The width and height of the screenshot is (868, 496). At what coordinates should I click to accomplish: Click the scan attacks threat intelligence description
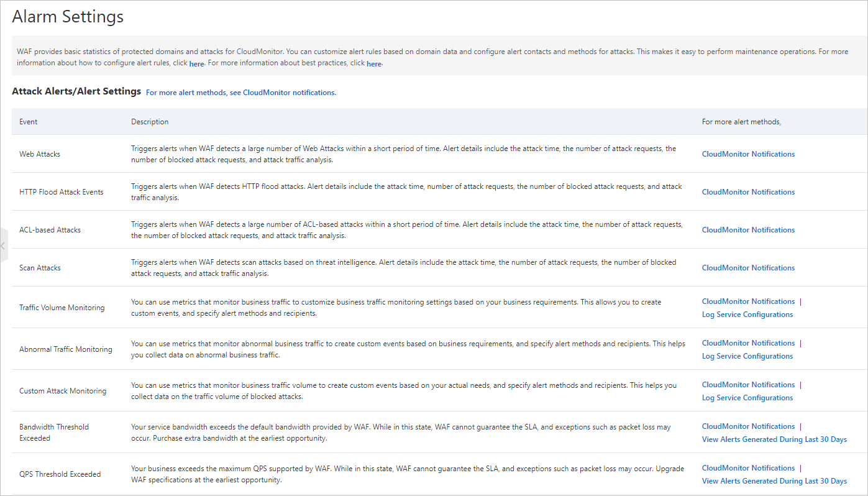[404, 268]
